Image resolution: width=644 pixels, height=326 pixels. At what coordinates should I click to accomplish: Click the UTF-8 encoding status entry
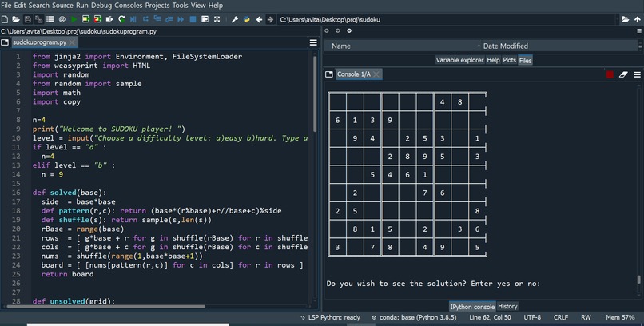coord(532,317)
